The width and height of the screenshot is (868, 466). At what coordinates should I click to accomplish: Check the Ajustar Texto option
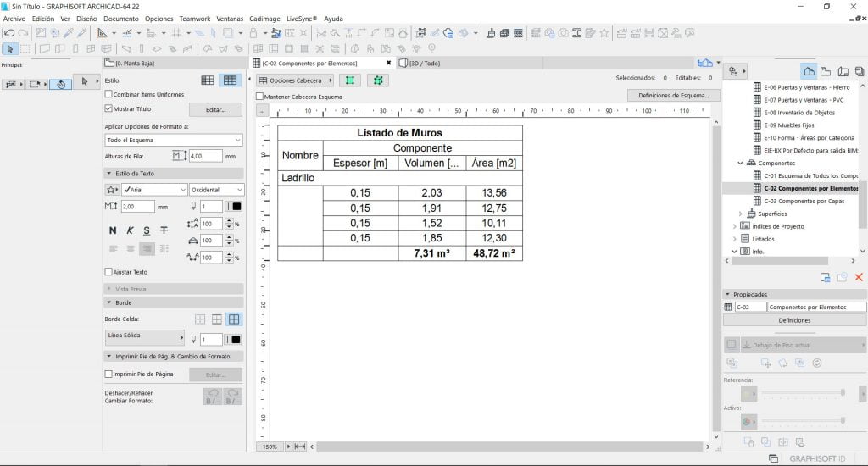pyautogui.click(x=108, y=272)
